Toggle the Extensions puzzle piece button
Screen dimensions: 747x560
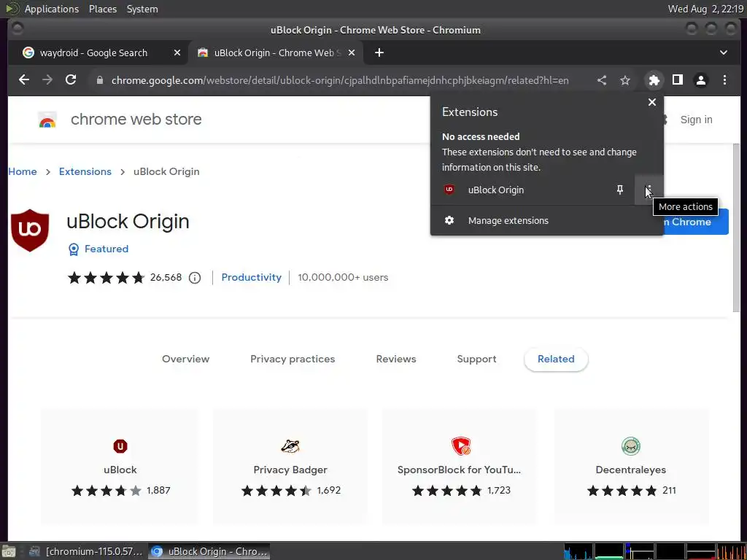tap(654, 80)
